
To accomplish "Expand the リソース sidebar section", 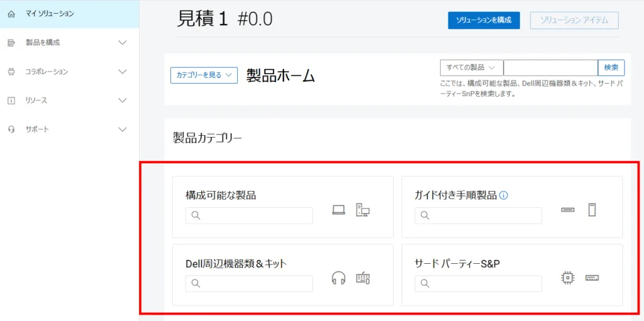I will (x=123, y=101).
